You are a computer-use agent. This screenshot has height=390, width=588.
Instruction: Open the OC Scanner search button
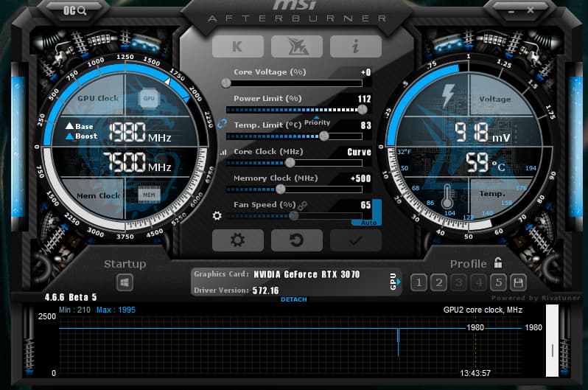tap(74, 10)
